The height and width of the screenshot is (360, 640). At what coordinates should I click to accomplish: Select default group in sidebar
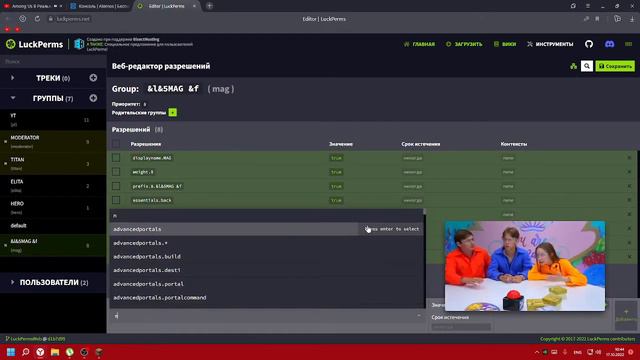[53, 225]
